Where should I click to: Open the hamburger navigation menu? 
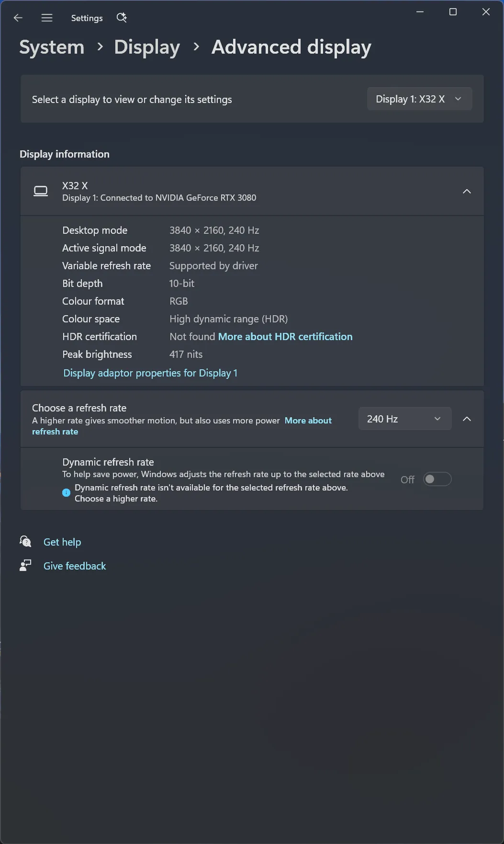tap(47, 18)
